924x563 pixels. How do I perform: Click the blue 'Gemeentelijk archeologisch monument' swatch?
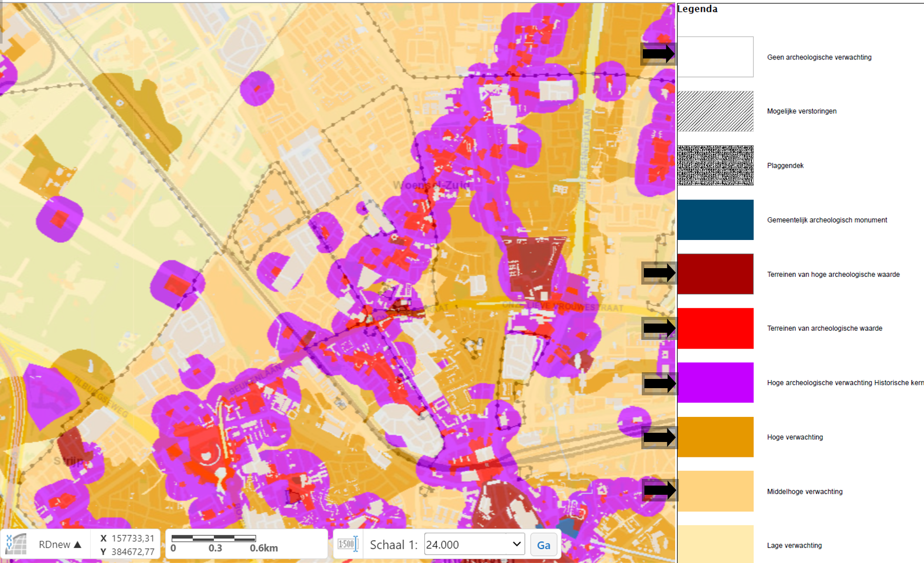[715, 220]
